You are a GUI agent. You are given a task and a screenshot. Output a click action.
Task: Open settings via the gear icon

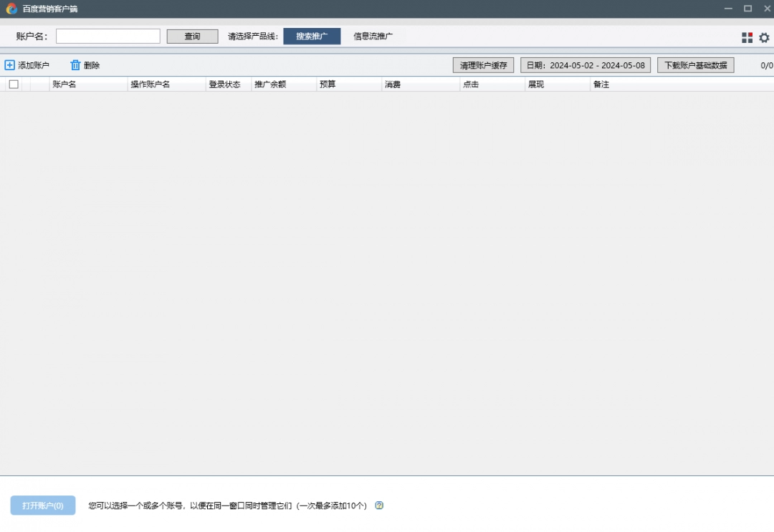763,37
